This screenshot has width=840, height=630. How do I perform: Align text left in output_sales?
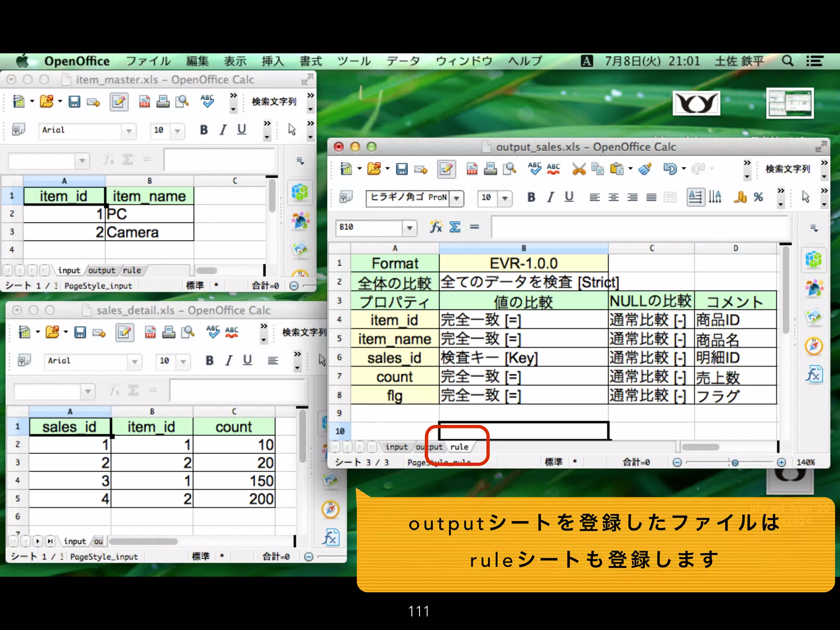click(x=594, y=198)
